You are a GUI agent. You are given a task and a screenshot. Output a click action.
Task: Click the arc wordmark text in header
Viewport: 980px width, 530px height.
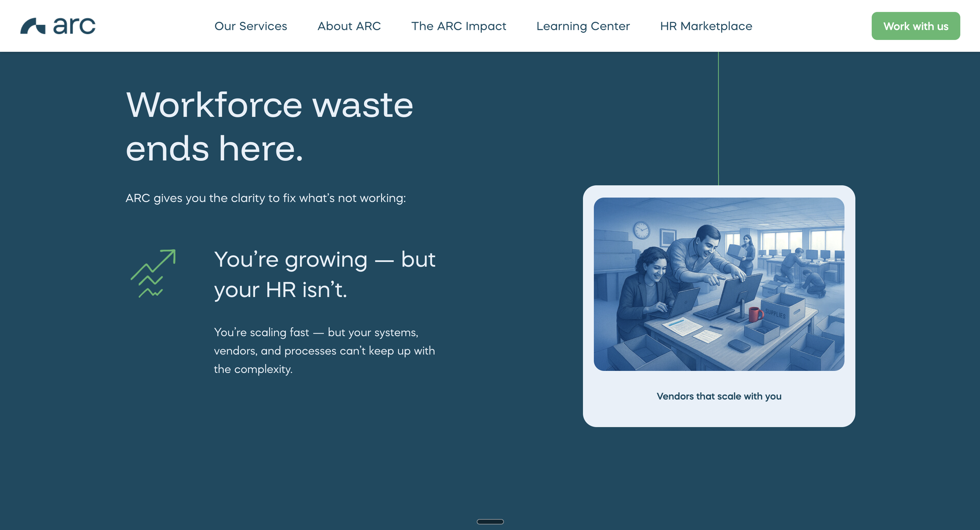(x=74, y=26)
